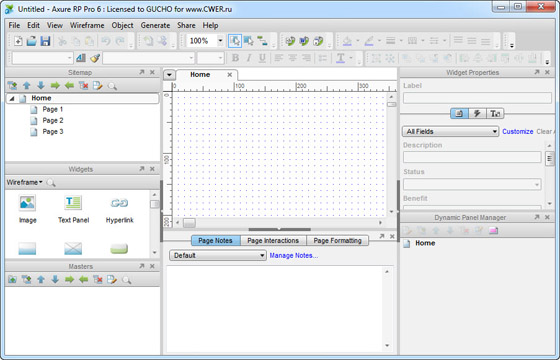Click Add Child Master icon in Masters toolbar
This screenshot has height=360, width=560.
[x=26, y=279]
